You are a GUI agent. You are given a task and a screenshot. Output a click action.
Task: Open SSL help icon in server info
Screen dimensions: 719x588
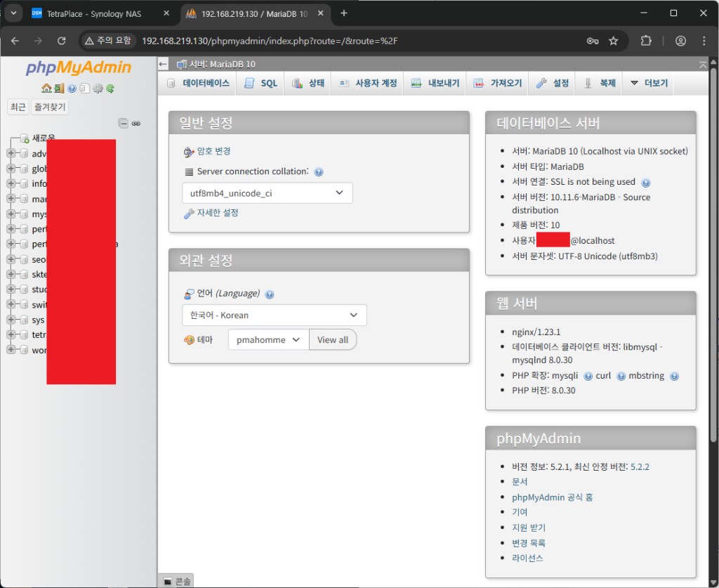(646, 183)
